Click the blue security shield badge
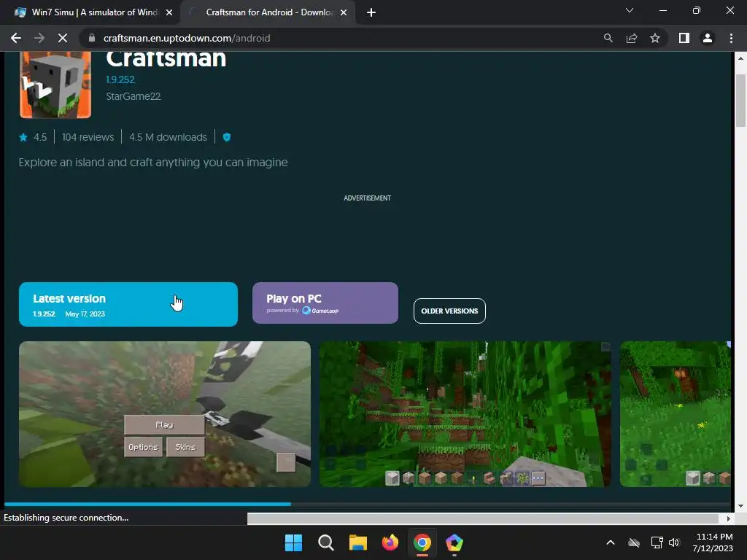 (x=227, y=137)
